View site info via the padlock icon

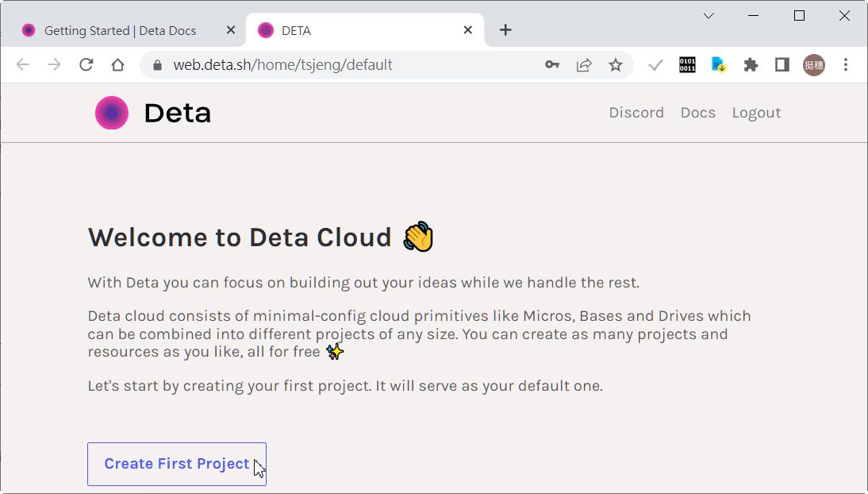click(x=157, y=65)
